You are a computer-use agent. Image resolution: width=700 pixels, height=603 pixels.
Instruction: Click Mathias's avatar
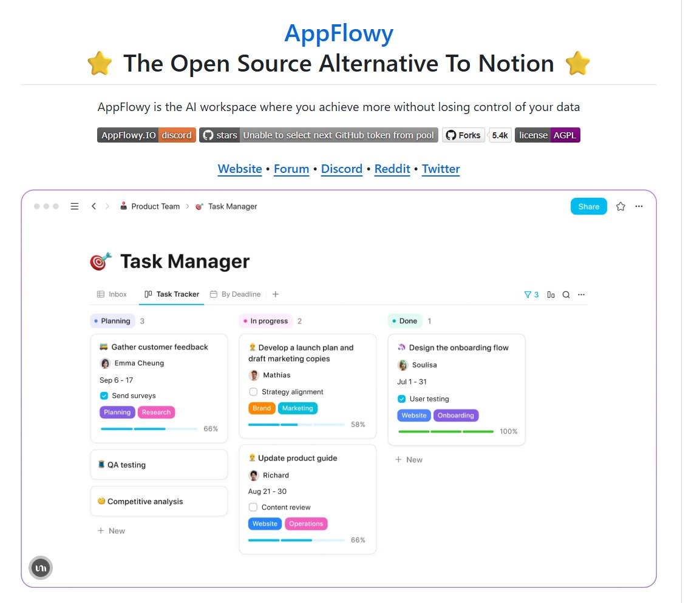pos(254,375)
